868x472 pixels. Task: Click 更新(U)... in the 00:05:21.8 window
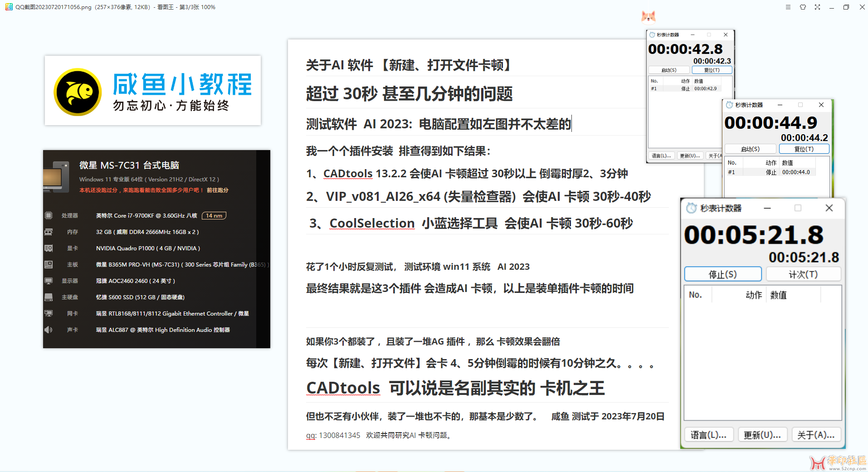pos(762,435)
